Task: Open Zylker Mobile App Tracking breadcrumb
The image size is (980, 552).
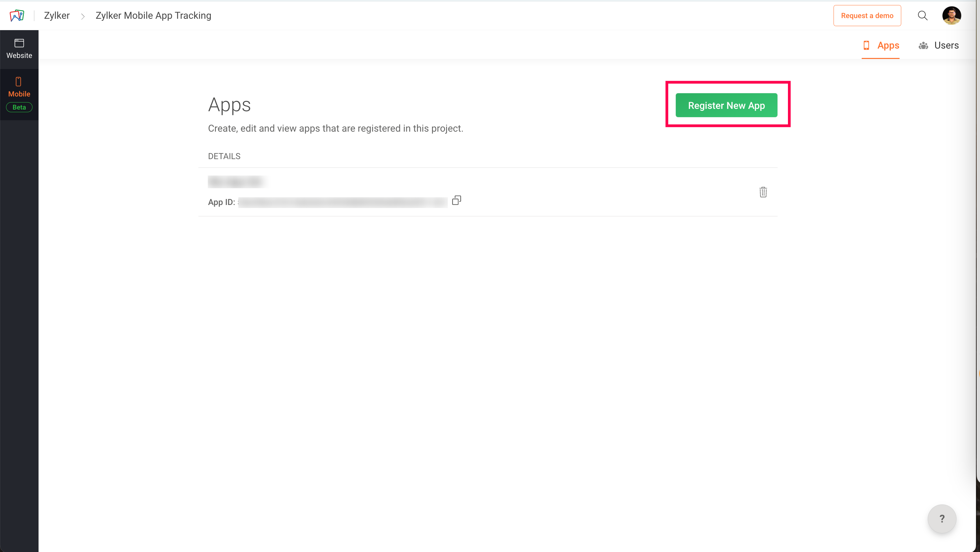Action: (x=153, y=16)
